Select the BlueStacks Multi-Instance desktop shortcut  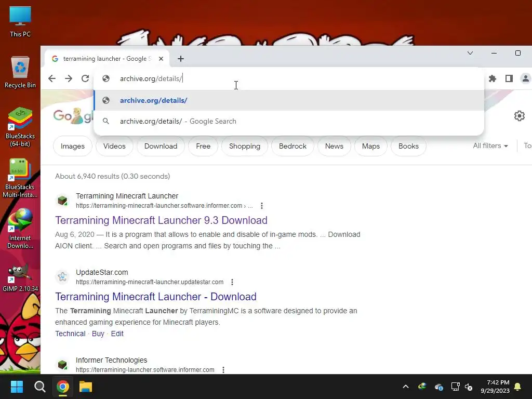pos(20,178)
